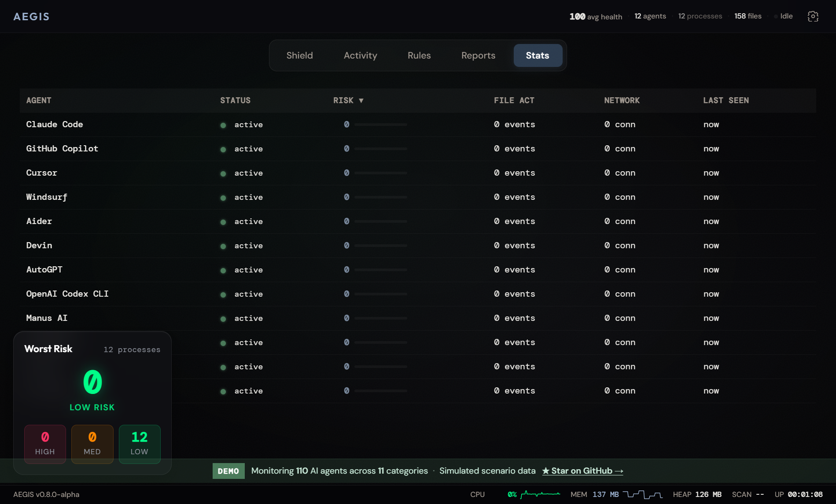
Task: Open the AutoGPT agent row
Action: click(418, 270)
